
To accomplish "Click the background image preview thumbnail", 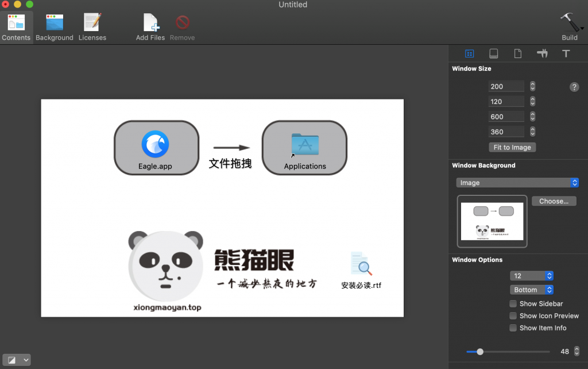I will click(x=492, y=221).
